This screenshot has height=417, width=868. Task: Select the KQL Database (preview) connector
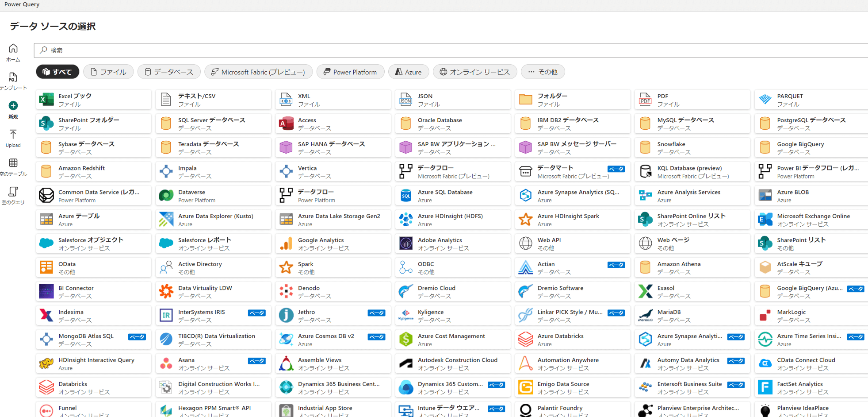pos(692,171)
